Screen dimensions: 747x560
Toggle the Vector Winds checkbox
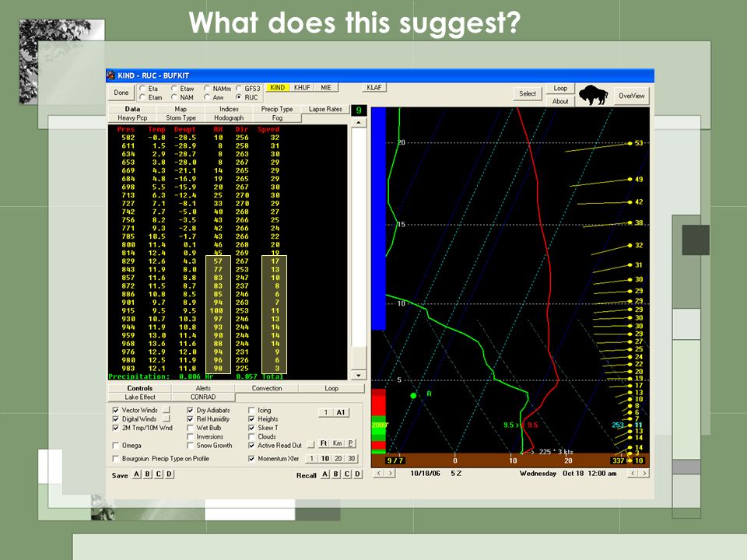point(115,410)
